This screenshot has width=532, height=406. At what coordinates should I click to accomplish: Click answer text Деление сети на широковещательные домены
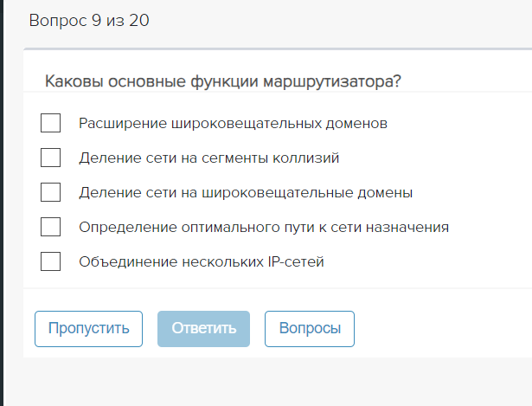pos(245,192)
